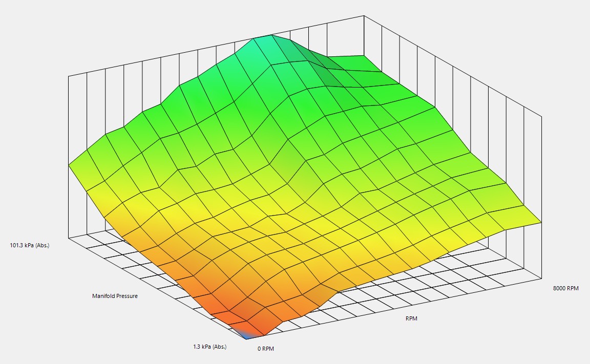Click the surface corner nearest the 8000 RPM label
This screenshot has width=590, height=364.
pos(540,223)
